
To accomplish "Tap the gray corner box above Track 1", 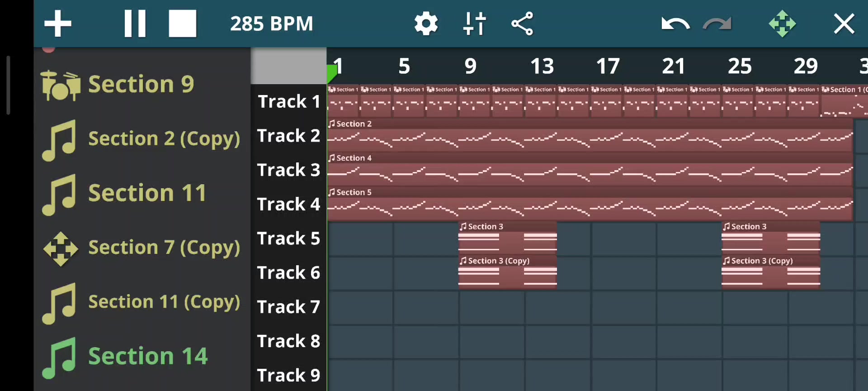I will click(x=289, y=66).
